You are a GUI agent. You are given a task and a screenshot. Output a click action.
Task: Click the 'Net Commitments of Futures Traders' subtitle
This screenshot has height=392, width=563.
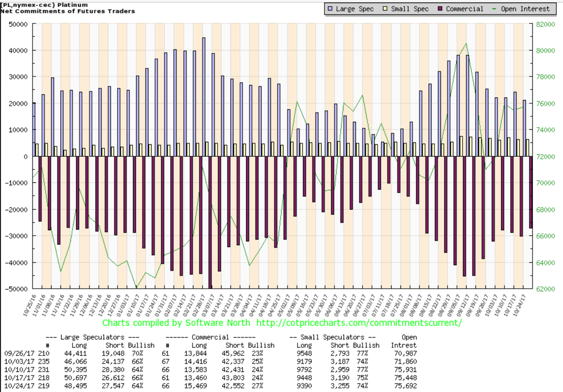[x=68, y=11]
